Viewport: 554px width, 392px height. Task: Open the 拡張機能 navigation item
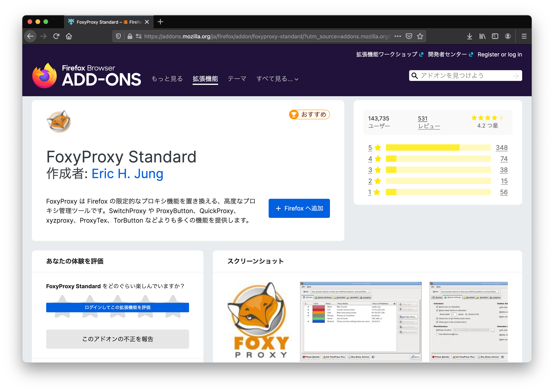205,79
